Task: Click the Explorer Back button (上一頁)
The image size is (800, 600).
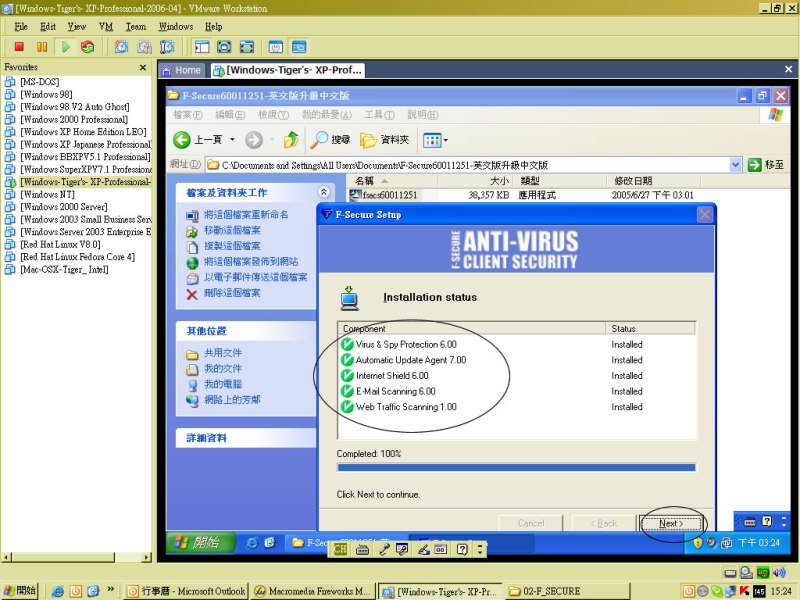Action: pyautogui.click(x=198, y=140)
